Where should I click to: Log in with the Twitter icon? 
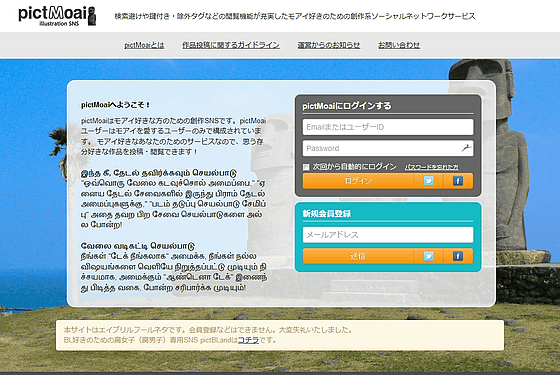tap(429, 181)
